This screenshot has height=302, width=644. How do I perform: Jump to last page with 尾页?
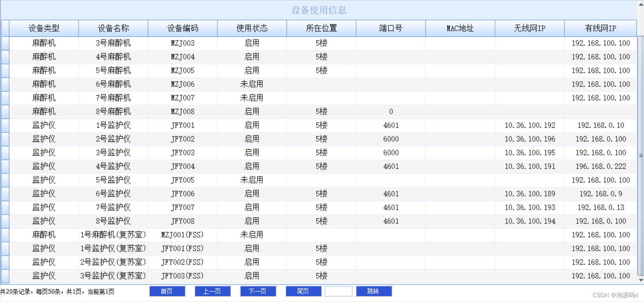pyautogui.click(x=303, y=291)
